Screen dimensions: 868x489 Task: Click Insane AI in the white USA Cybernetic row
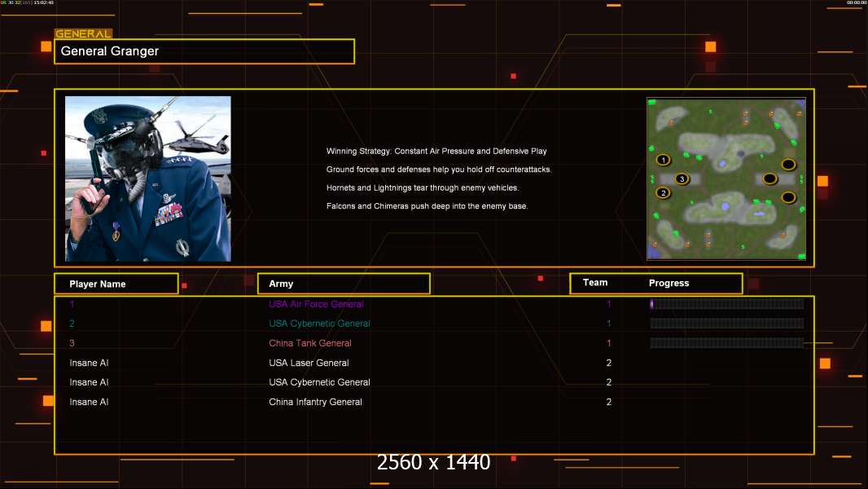point(89,382)
